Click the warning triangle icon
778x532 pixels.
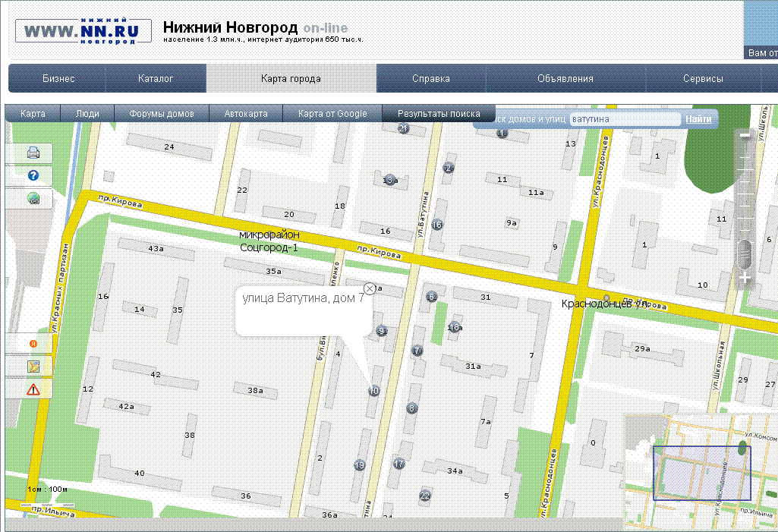33,389
